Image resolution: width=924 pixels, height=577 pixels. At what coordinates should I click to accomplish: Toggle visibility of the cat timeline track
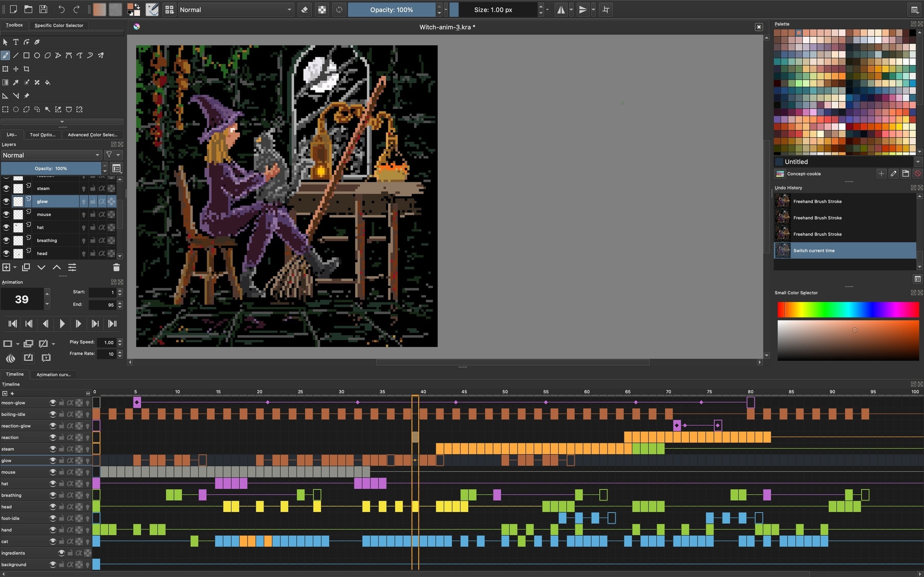(x=53, y=541)
